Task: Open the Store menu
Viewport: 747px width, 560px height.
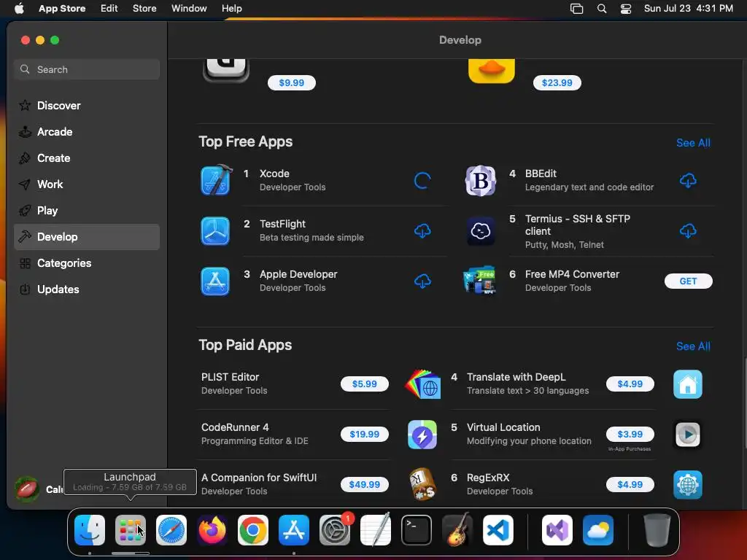Action: click(144, 9)
